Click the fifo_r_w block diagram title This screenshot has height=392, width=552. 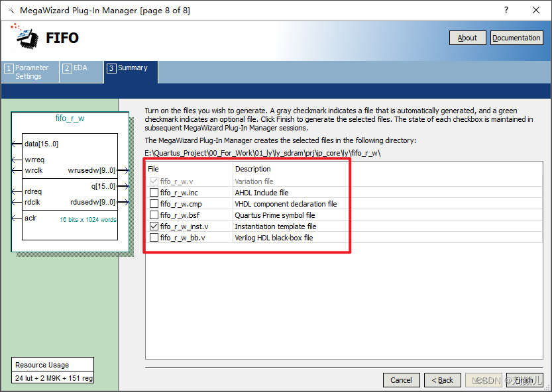pyautogui.click(x=70, y=119)
